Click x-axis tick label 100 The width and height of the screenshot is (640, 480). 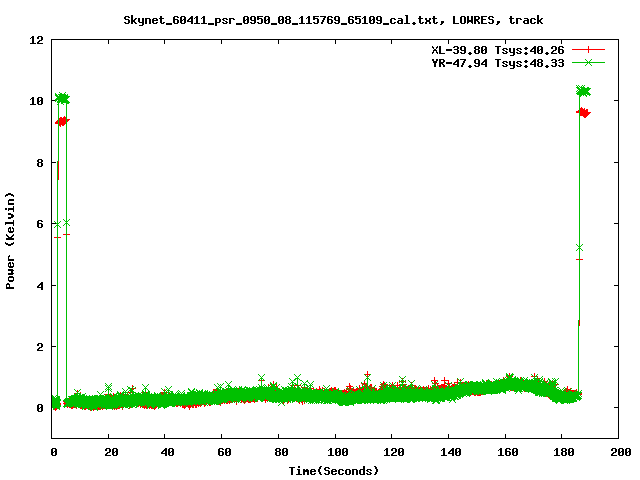click(338, 452)
